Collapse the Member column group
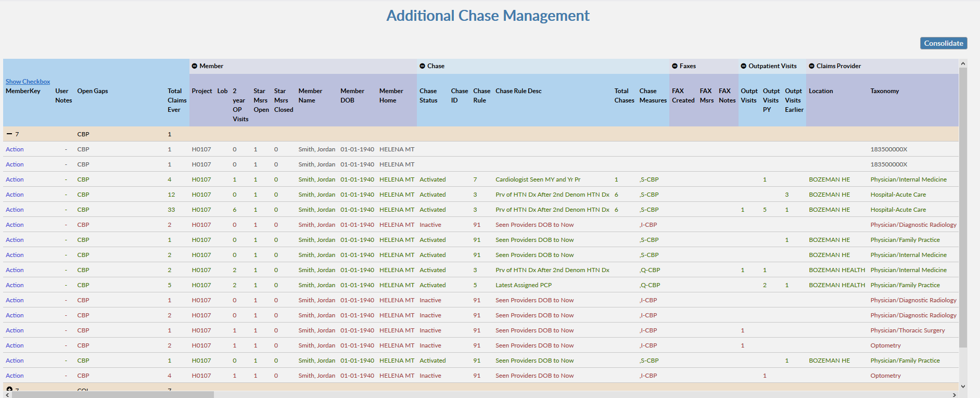 [x=195, y=66]
